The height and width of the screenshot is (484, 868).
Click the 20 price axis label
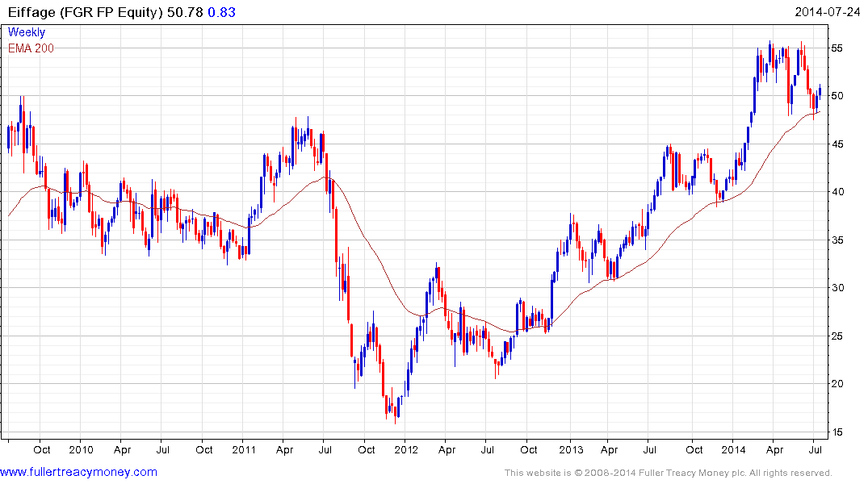tap(837, 384)
